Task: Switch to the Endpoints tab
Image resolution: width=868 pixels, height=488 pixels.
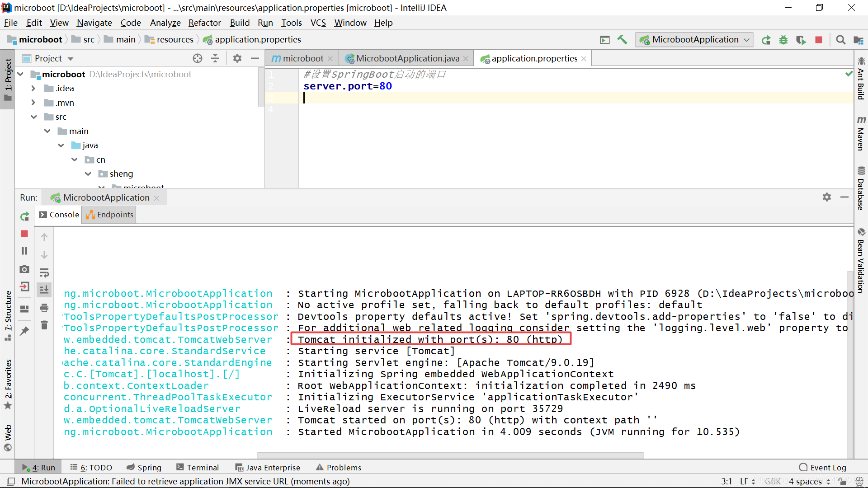Action: (x=109, y=215)
